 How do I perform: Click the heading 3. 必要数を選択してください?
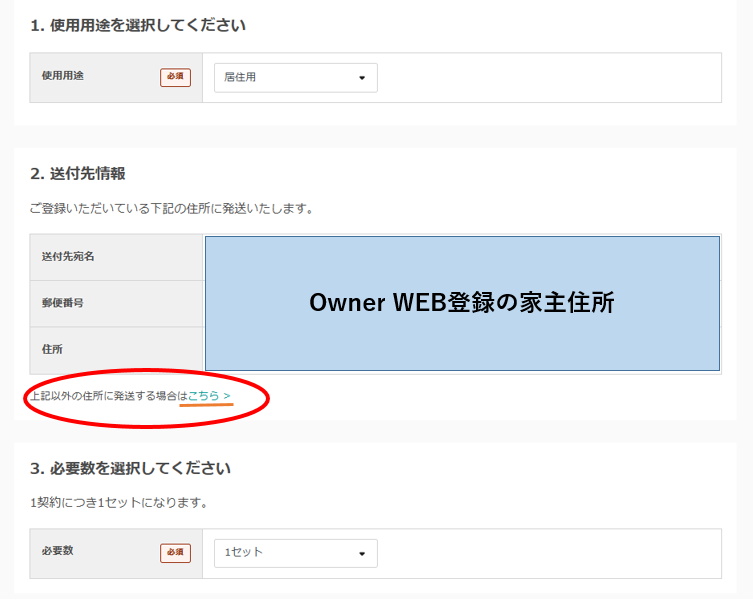point(130,468)
